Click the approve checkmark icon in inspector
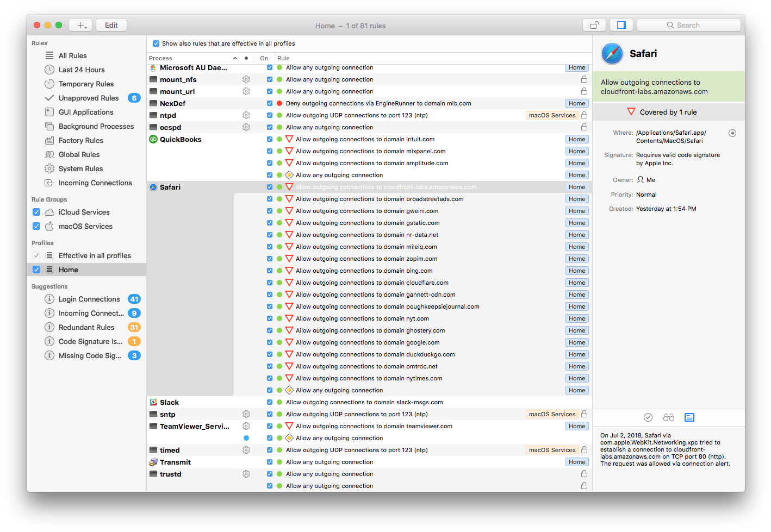The image size is (771, 532). pos(648,417)
